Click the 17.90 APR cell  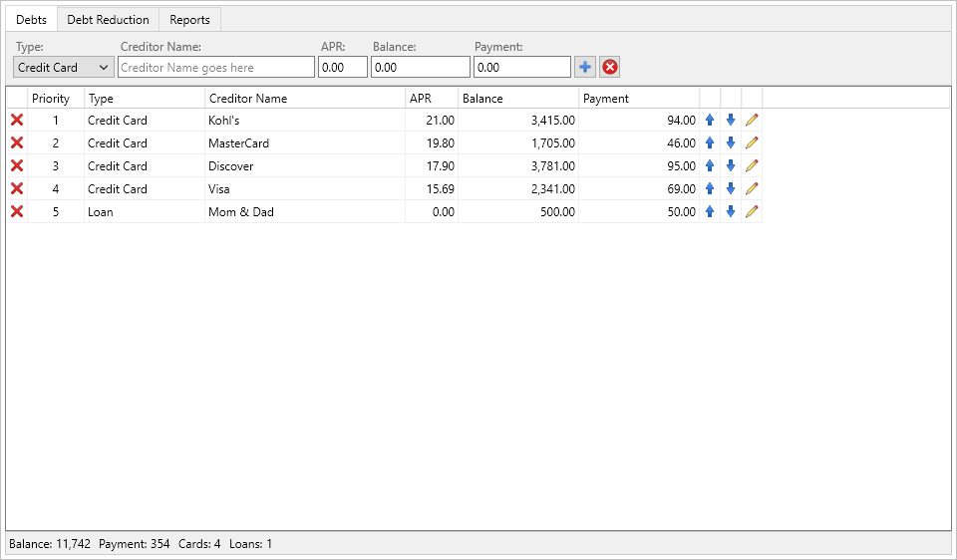[x=432, y=166]
